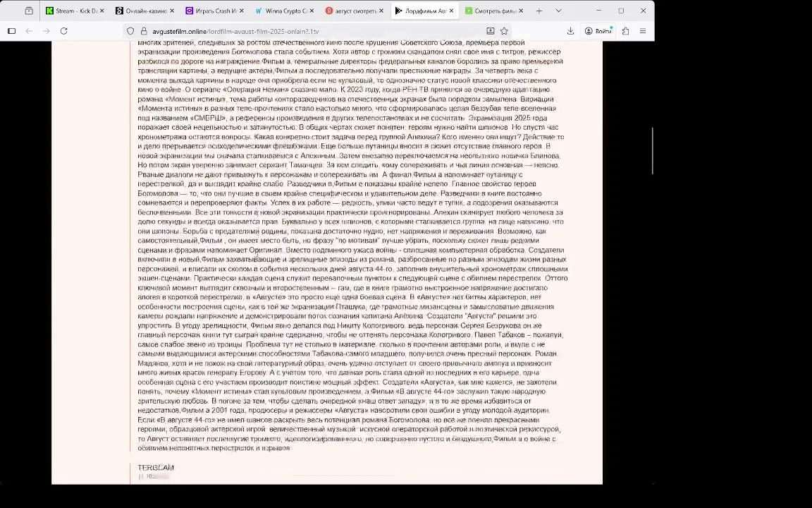
Task: Go forward to next page
Action: (x=46, y=31)
